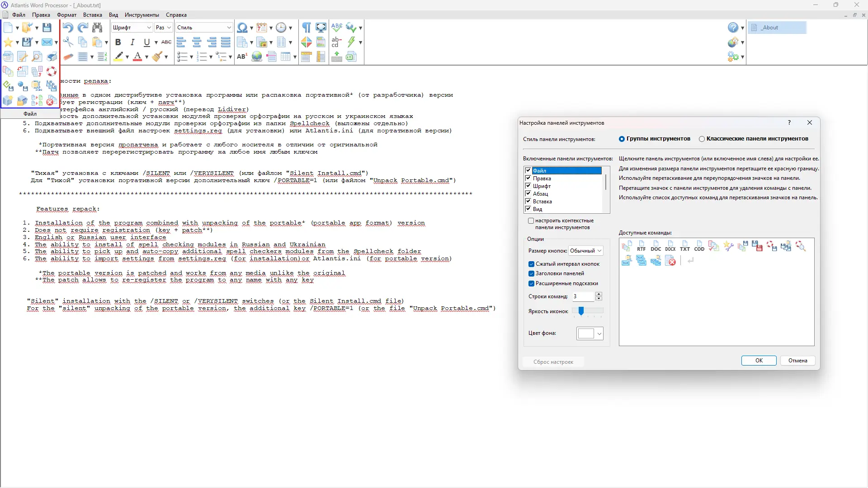Uncheck Сжатый интервал кнопок checkbox
This screenshot has height=488, width=868.
[532, 264]
